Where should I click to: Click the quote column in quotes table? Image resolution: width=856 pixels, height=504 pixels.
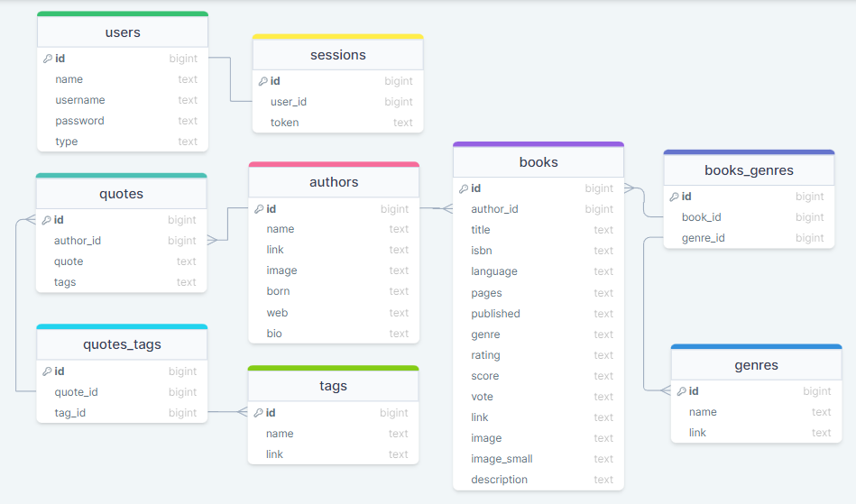pyautogui.click(x=121, y=261)
